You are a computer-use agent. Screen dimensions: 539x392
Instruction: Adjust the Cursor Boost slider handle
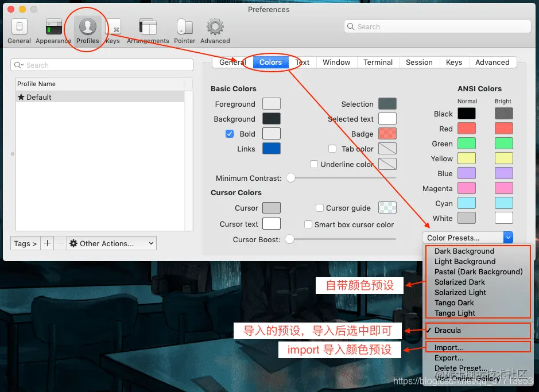[290, 239]
